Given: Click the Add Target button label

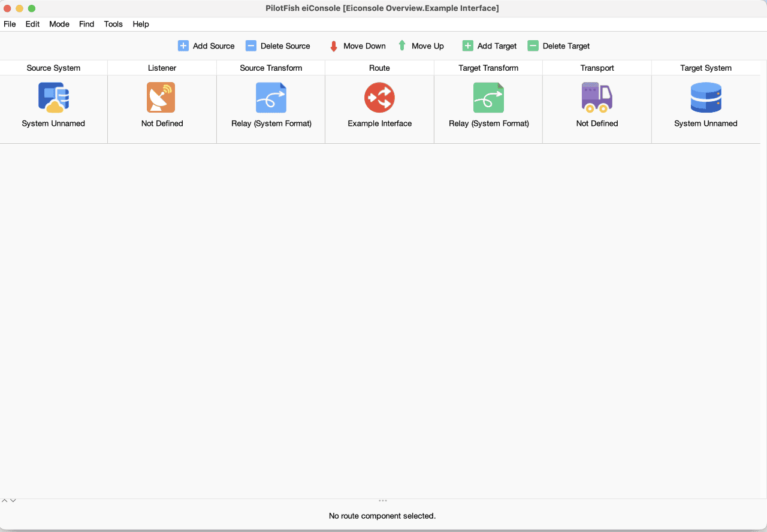Looking at the screenshot, I should coord(497,46).
